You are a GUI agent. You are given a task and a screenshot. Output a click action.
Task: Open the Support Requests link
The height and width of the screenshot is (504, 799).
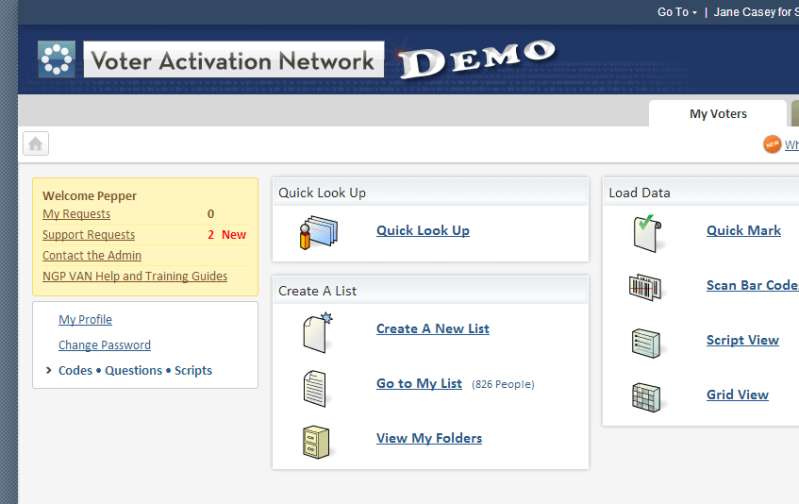click(89, 235)
